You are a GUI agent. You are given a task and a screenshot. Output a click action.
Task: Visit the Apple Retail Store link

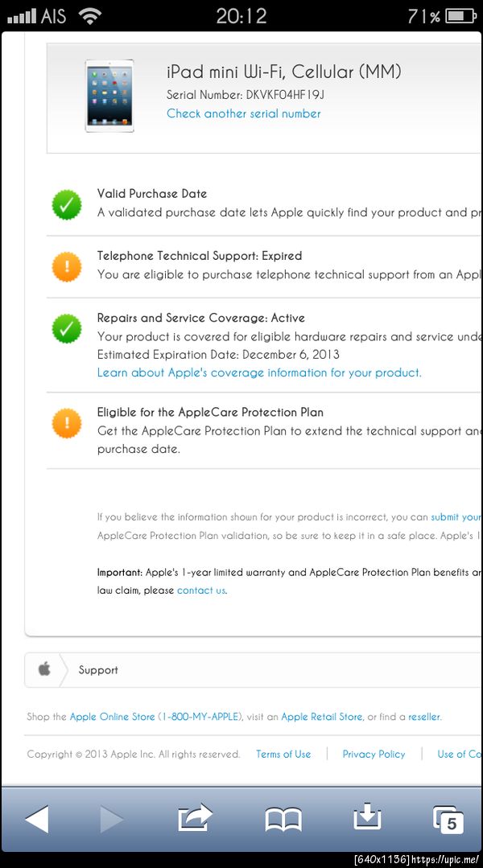pos(321,717)
